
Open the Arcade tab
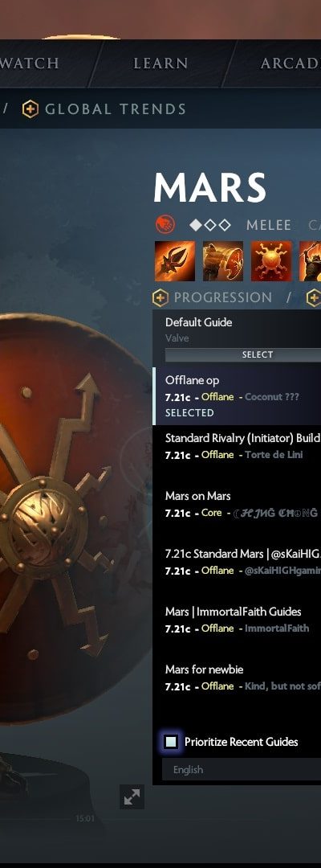tap(291, 63)
